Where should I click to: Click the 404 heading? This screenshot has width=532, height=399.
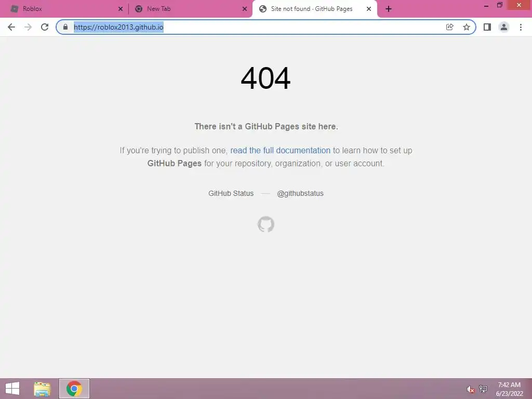click(x=265, y=78)
